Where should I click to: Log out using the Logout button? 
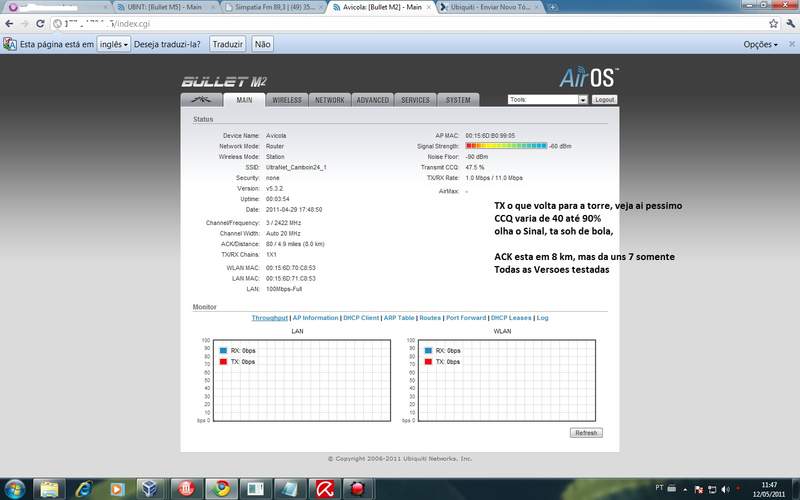point(604,99)
